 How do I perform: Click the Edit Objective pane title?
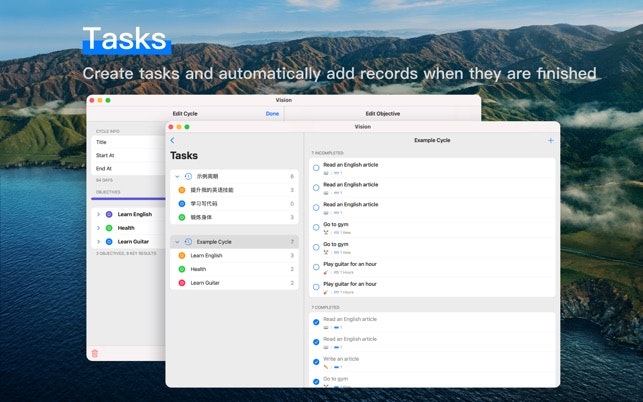click(x=383, y=114)
